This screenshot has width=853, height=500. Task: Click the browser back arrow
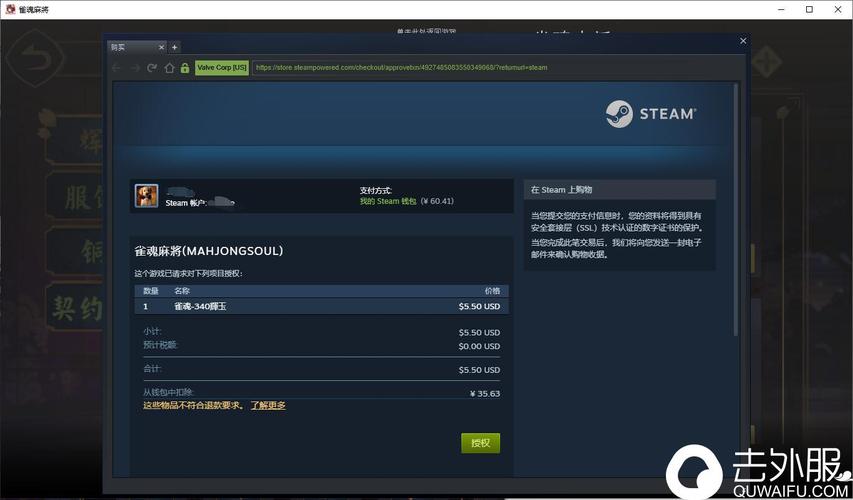pos(116,68)
